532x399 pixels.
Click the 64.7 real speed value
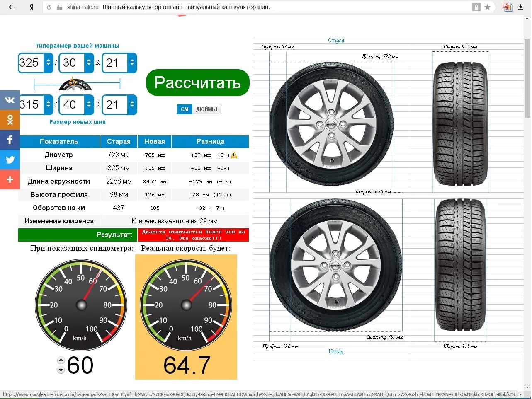[187, 365]
